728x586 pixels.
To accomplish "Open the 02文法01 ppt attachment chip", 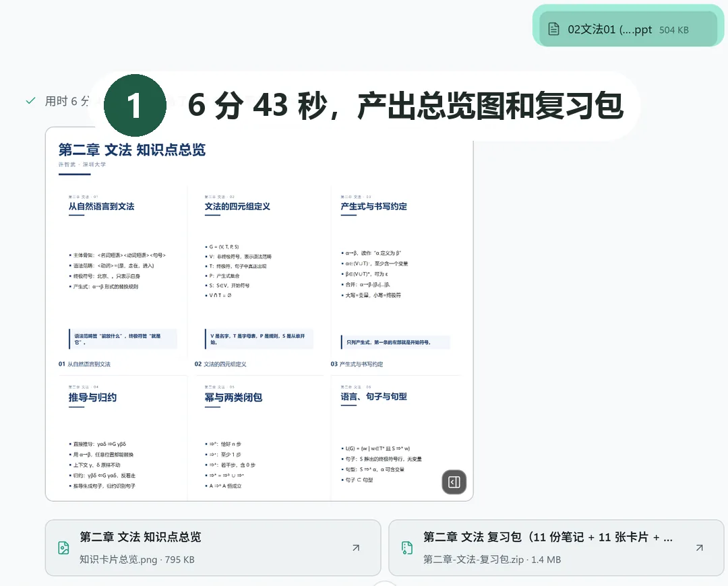I will [x=628, y=29].
